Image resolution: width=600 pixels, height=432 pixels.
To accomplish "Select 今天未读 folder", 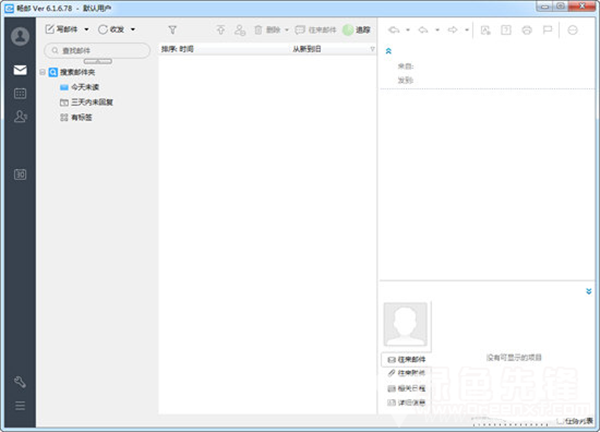I will click(80, 87).
